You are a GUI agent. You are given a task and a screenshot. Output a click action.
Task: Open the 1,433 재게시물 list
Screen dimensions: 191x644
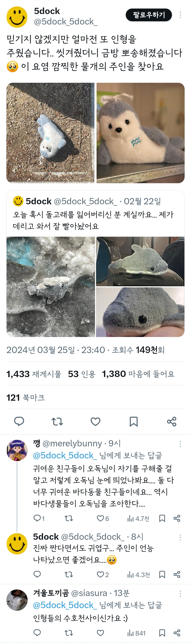pos(34,374)
